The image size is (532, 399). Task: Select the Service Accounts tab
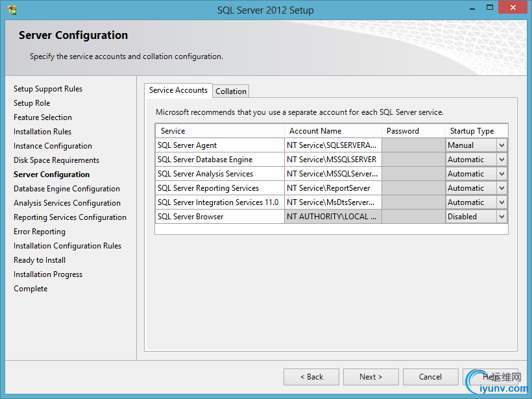coord(178,90)
